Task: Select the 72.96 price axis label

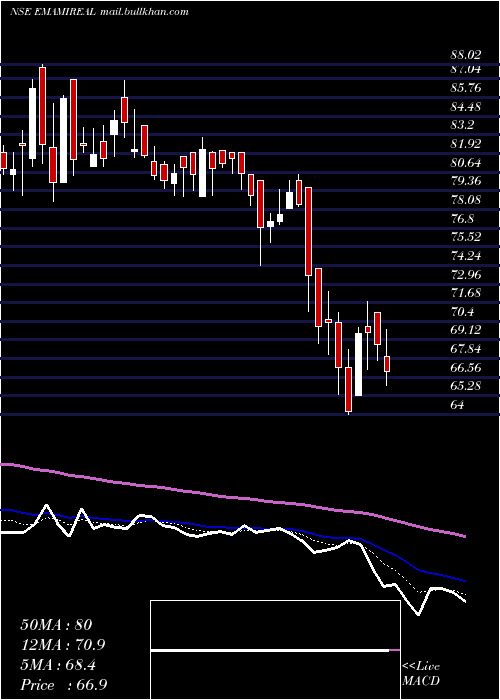Action: pyautogui.click(x=466, y=274)
